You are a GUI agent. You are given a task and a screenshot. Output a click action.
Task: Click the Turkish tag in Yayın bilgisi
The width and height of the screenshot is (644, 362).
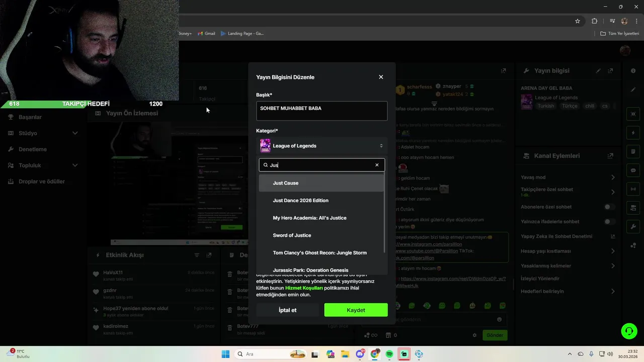pyautogui.click(x=545, y=106)
